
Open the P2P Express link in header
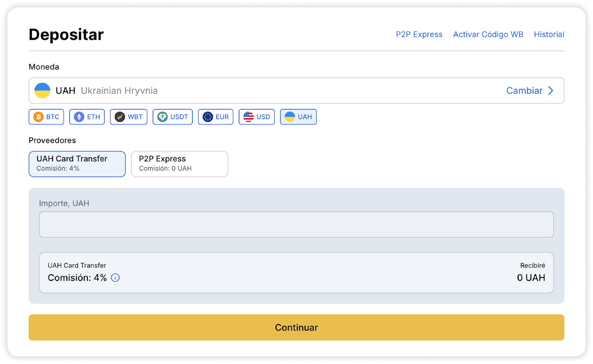[x=419, y=34]
